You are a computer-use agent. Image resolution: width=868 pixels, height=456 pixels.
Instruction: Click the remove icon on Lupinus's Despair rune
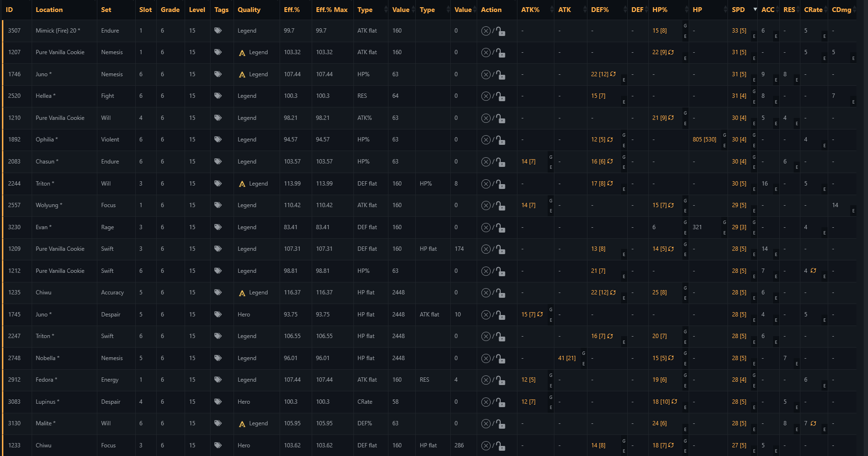[x=486, y=402]
